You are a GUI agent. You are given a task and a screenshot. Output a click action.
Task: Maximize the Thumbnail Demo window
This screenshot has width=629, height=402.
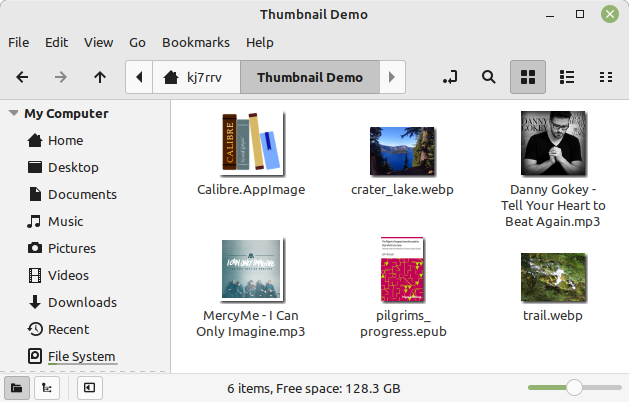pos(580,14)
